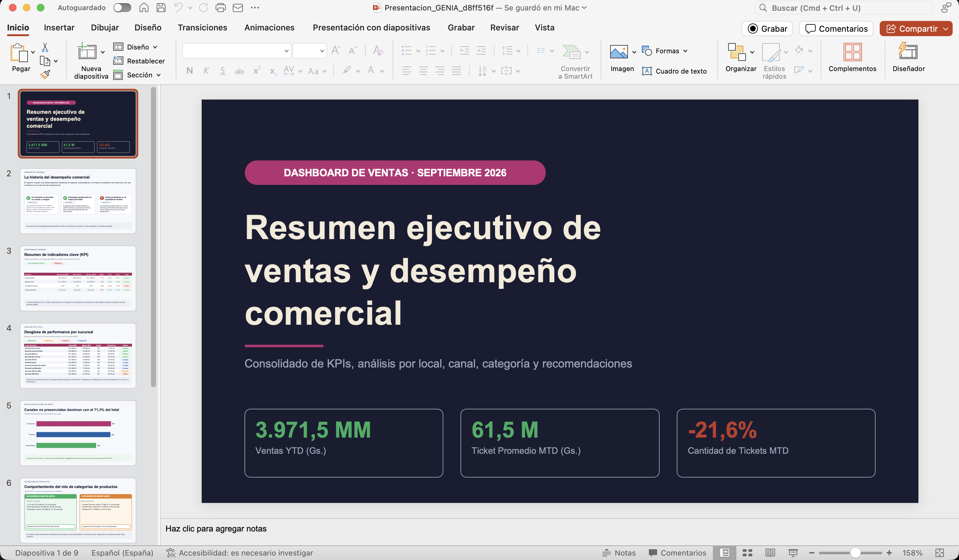
Task: Open the font name dropdown
Action: pyautogui.click(x=286, y=51)
